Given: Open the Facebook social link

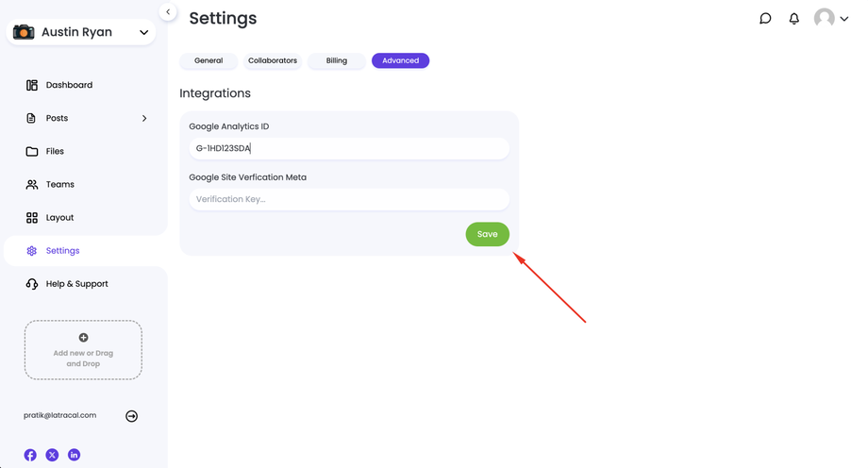Looking at the screenshot, I should pyautogui.click(x=30, y=455).
